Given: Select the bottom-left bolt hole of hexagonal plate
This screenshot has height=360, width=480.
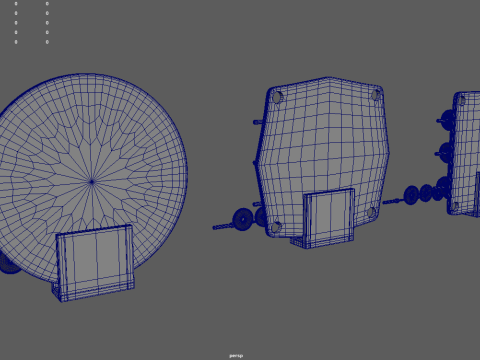Looking at the screenshot, I should coord(275,228).
